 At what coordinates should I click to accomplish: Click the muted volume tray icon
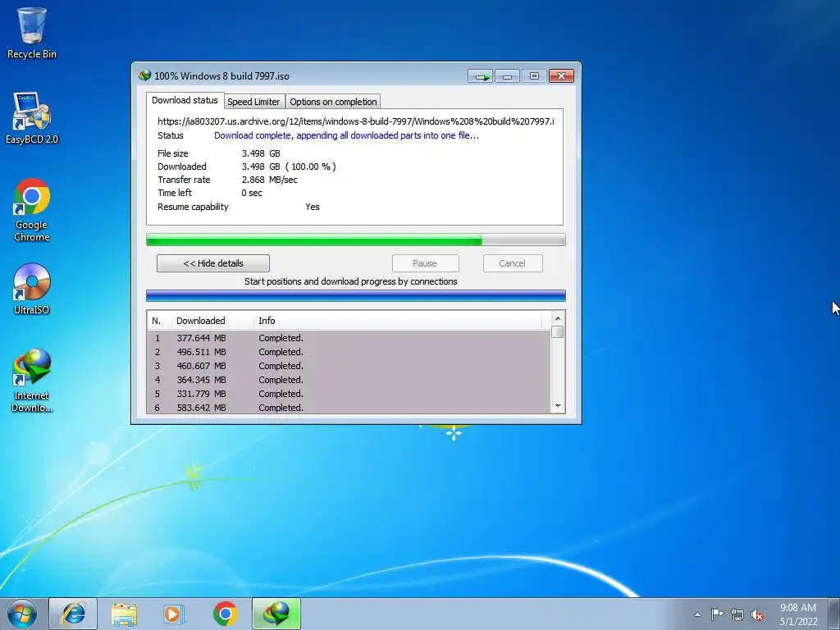(757, 614)
